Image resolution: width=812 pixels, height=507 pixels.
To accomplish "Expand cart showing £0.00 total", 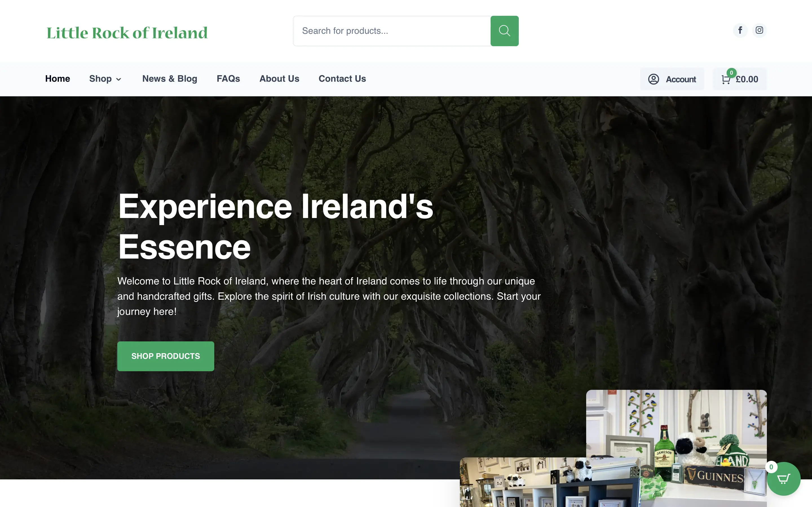I will coord(739,79).
